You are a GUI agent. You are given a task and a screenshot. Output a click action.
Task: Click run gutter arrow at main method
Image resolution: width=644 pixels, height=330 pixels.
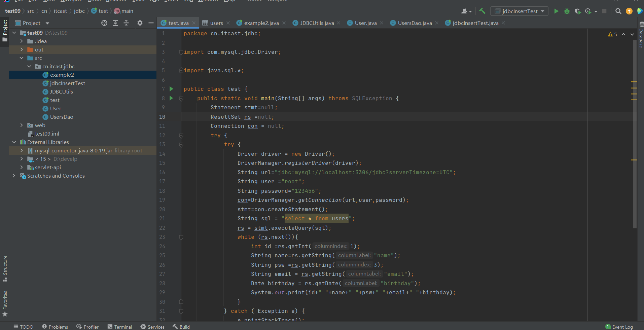pyautogui.click(x=171, y=98)
